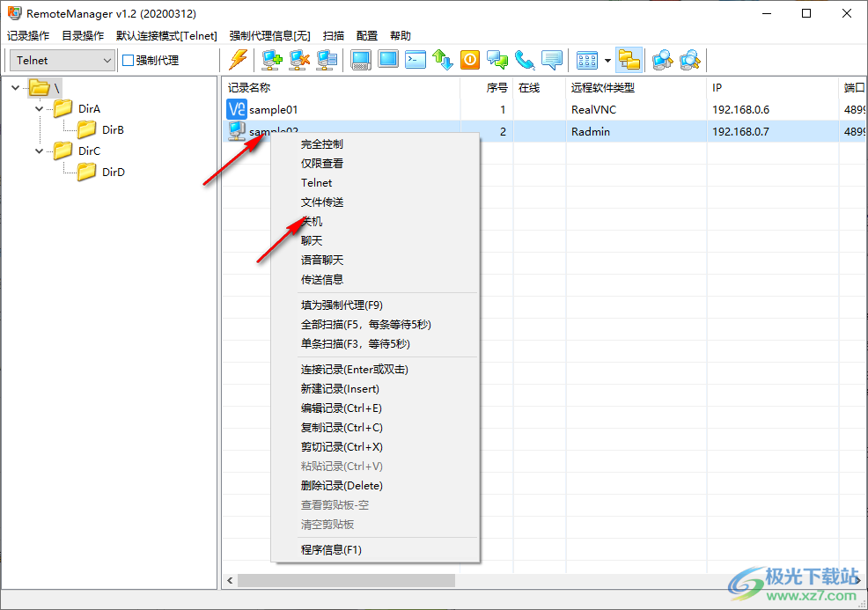The image size is (868, 610).
Task: Choose 完全控制 from context menu
Action: 375,144
